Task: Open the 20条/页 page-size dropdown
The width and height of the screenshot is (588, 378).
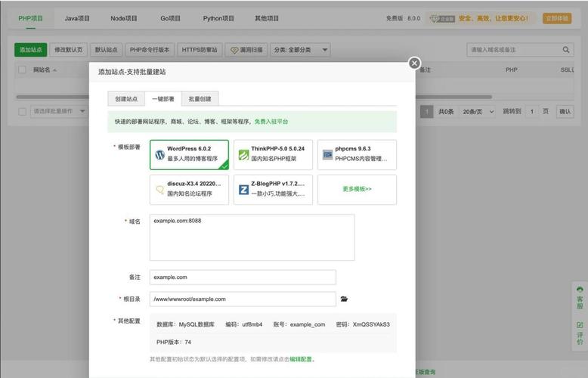Action: [x=478, y=112]
